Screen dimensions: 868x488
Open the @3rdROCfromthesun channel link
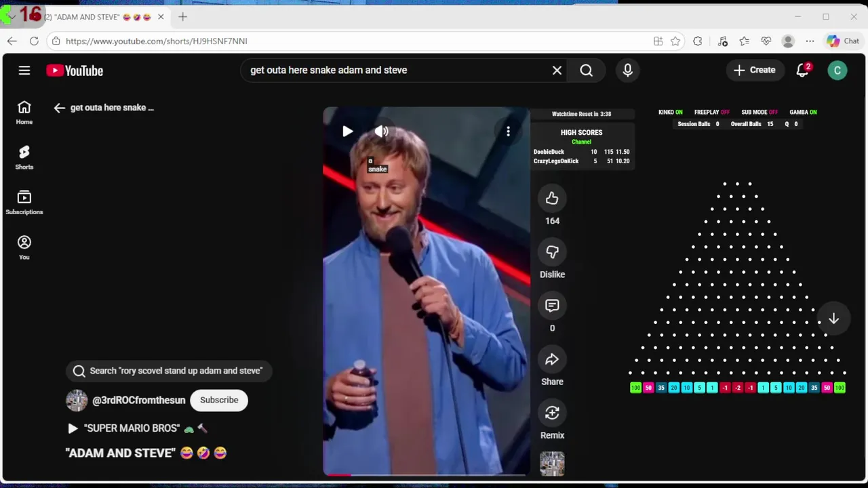click(x=138, y=401)
